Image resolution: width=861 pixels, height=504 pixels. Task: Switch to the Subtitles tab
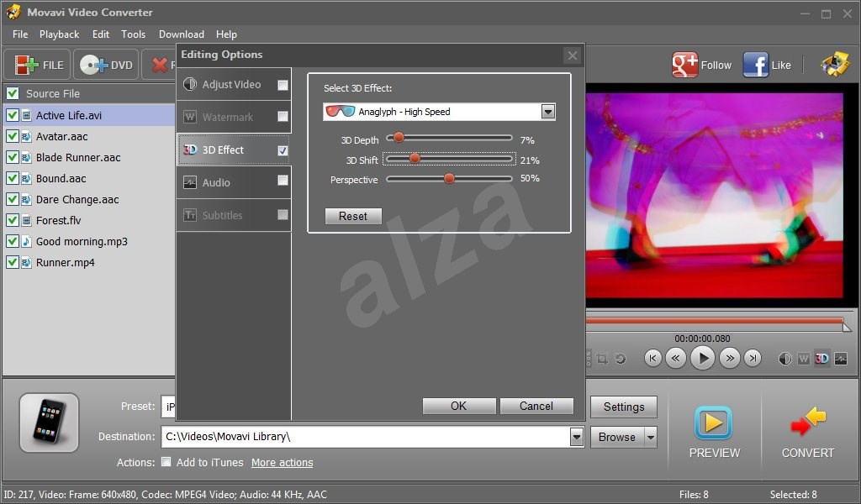point(234,215)
